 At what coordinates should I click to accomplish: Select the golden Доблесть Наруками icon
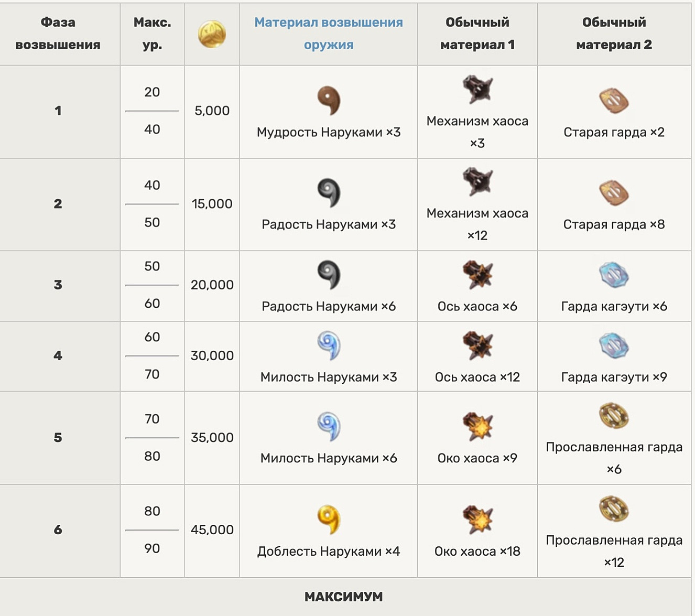click(x=329, y=519)
